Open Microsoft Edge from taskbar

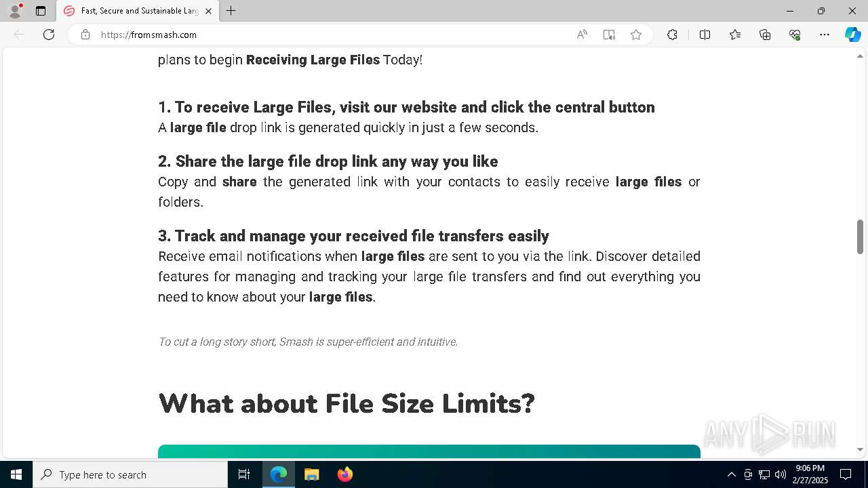click(x=279, y=474)
